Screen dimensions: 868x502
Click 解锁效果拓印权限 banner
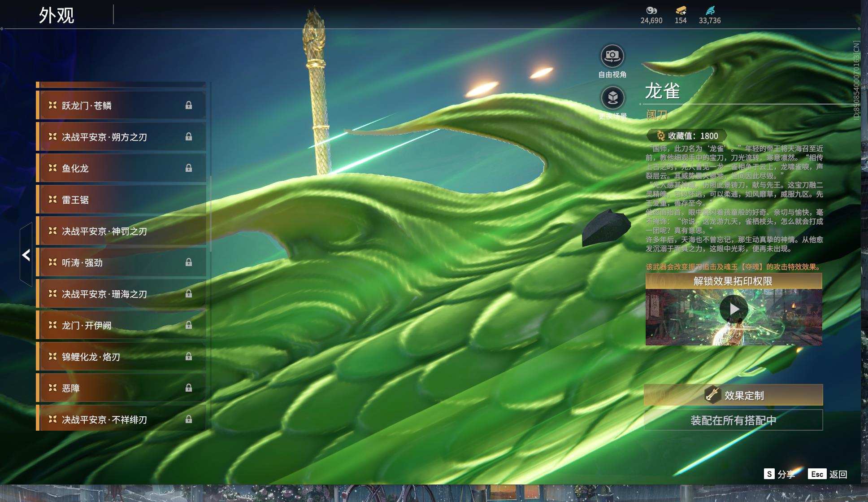point(733,281)
